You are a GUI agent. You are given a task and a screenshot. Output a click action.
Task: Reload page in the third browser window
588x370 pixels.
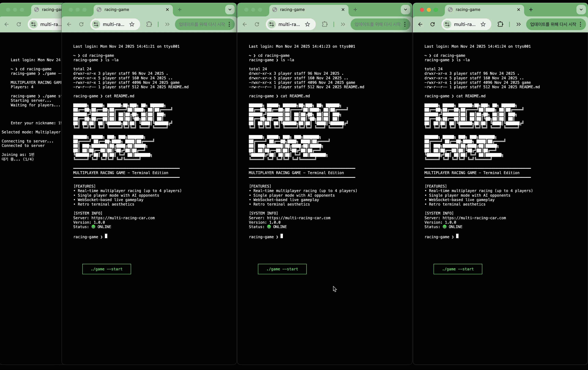[257, 24]
